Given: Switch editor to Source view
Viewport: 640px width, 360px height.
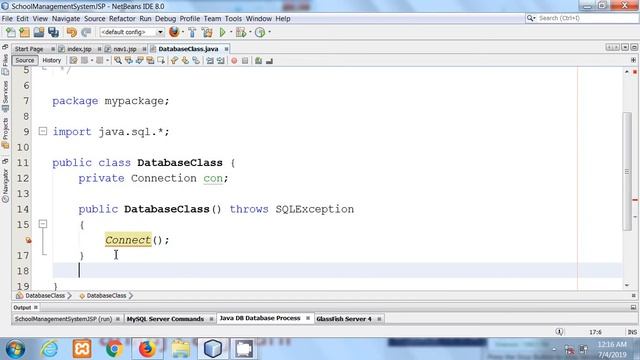Looking at the screenshot, I should point(25,60).
